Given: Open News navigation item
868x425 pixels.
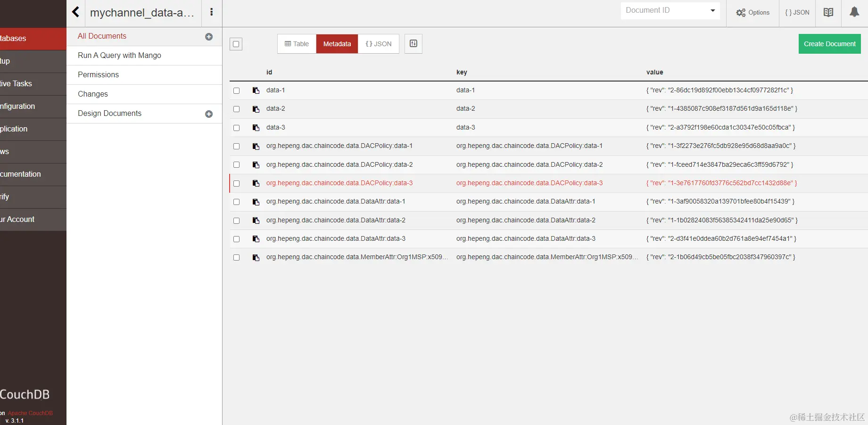Looking at the screenshot, I should (33, 152).
